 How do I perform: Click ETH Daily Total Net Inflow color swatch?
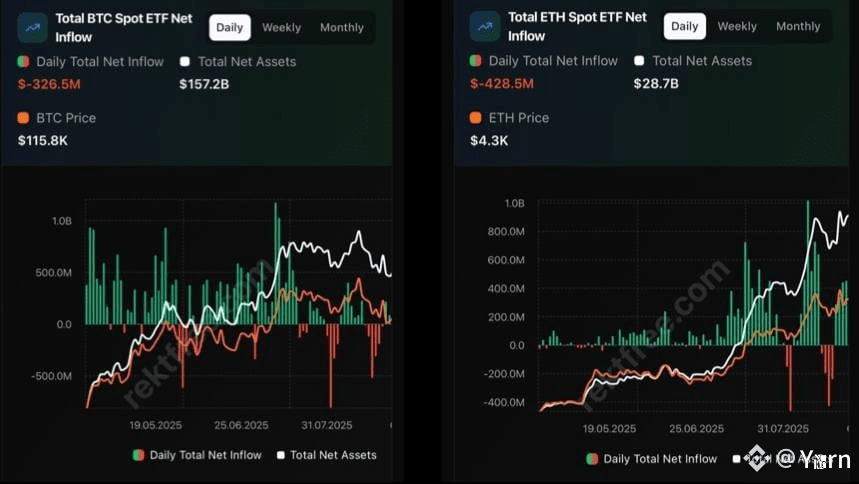tap(476, 61)
